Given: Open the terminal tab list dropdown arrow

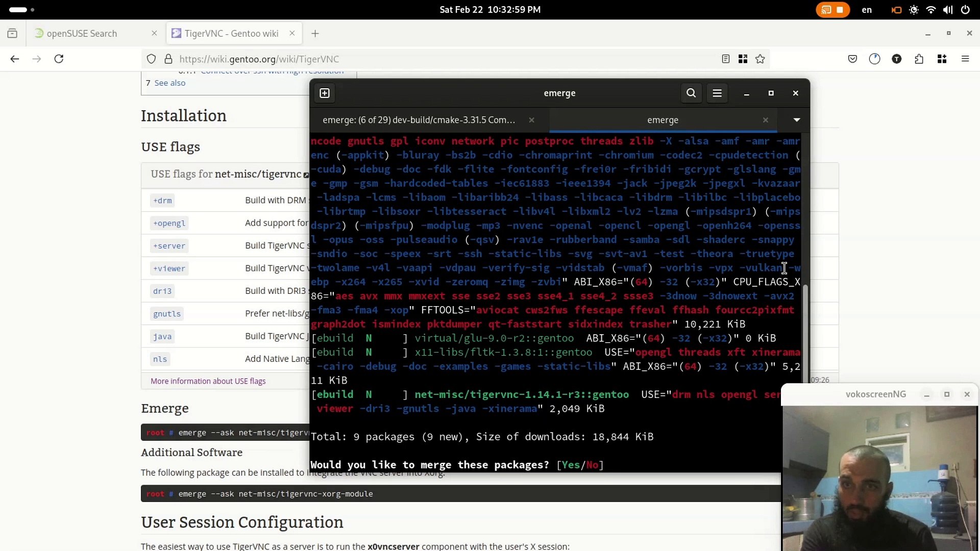Looking at the screenshot, I should point(796,120).
